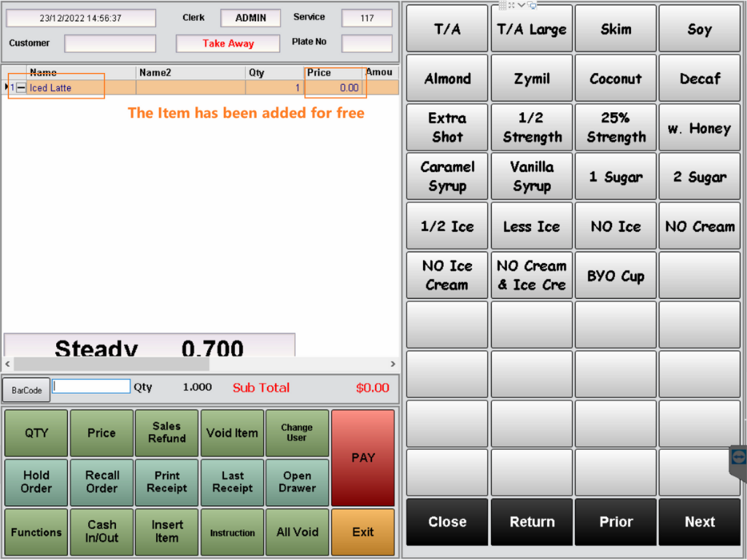Click the grid icon in the remote toolbar
The width and height of the screenshot is (747, 560).
click(x=503, y=5)
